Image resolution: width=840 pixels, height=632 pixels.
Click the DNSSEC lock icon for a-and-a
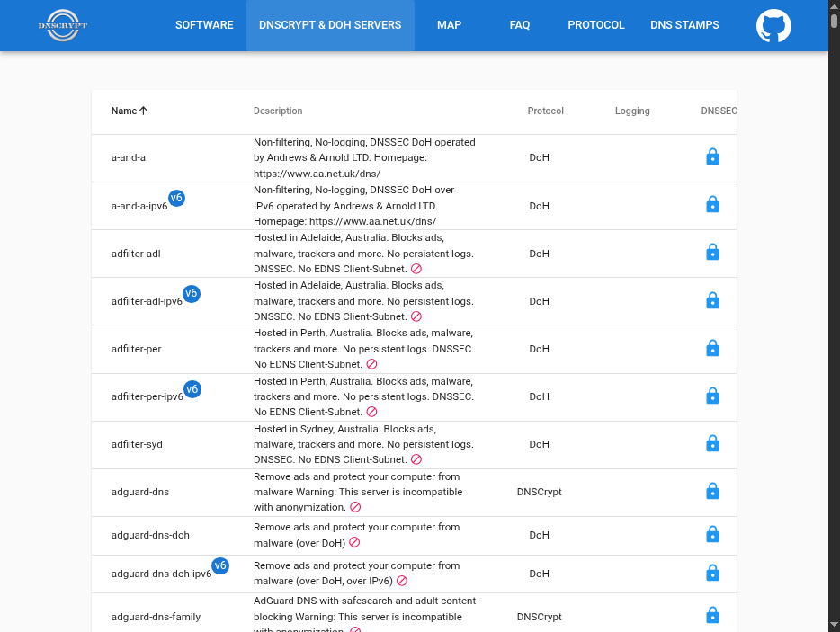pyautogui.click(x=712, y=157)
